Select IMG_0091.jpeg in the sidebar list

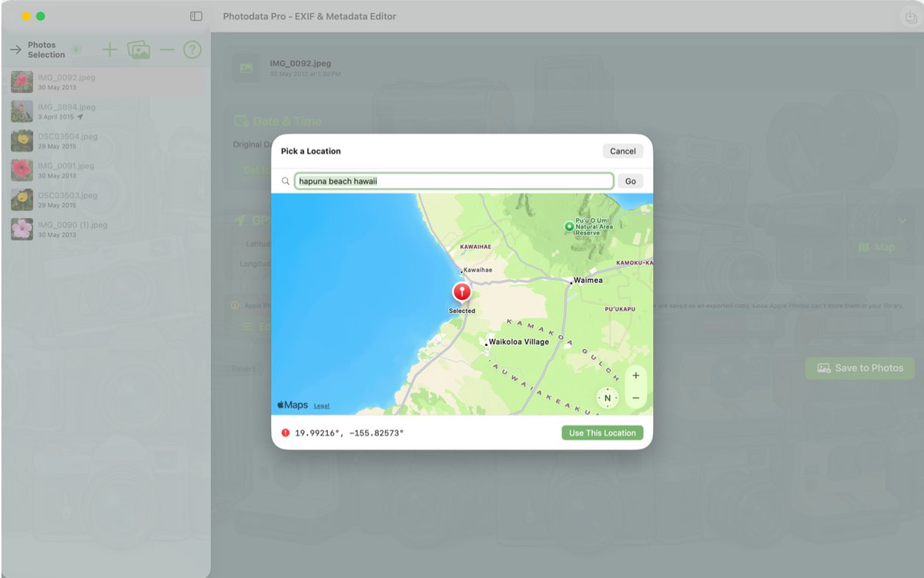pos(105,170)
